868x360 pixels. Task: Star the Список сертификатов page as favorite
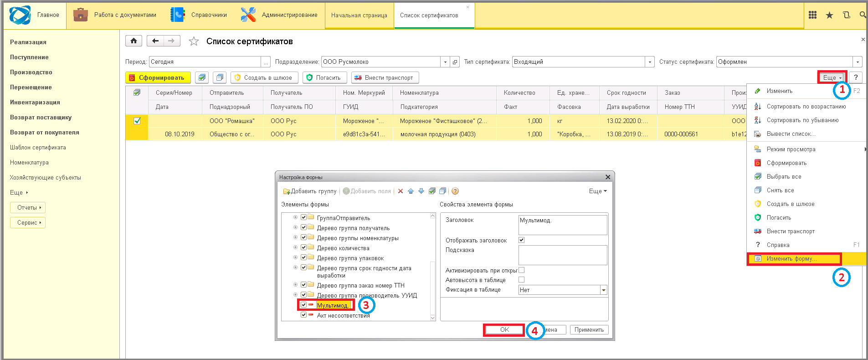pos(194,41)
